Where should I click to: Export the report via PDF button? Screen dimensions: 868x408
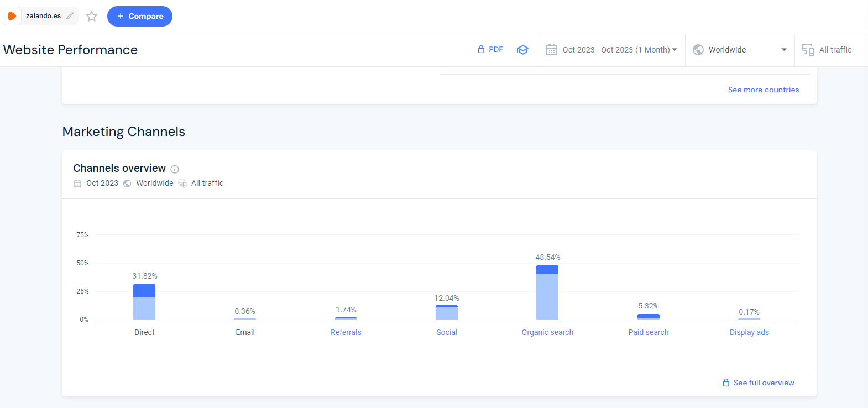490,50
